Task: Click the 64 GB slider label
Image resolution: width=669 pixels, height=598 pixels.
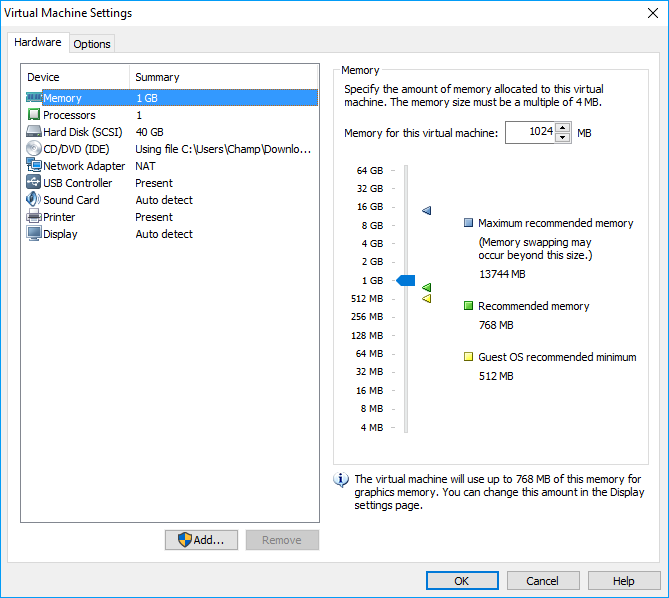Action: click(370, 171)
